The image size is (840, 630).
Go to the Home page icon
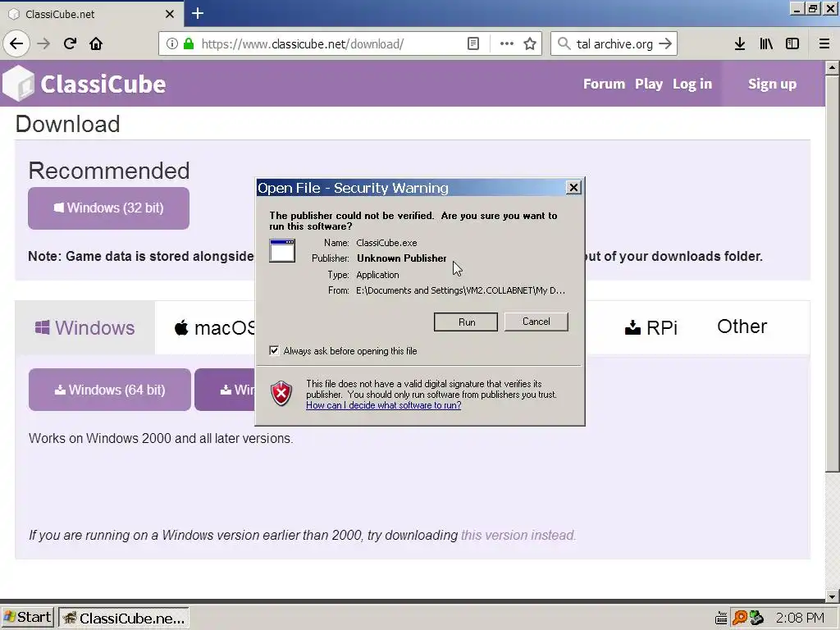coord(96,44)
